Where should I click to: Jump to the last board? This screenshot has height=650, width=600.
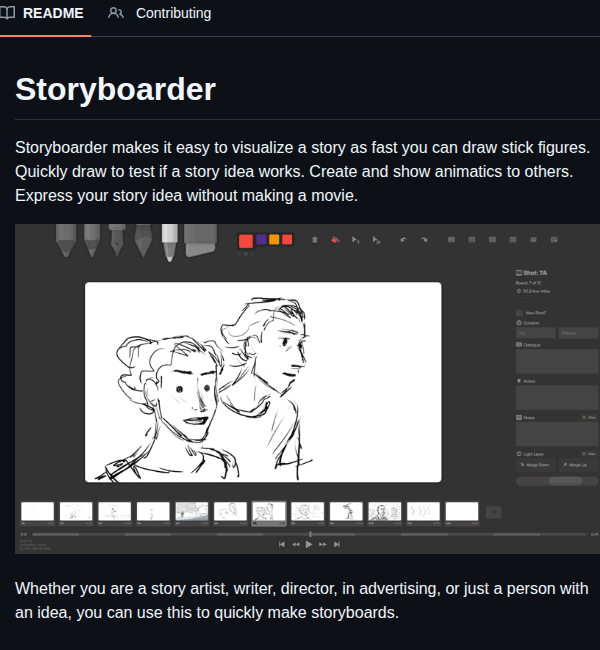point(337,544)
